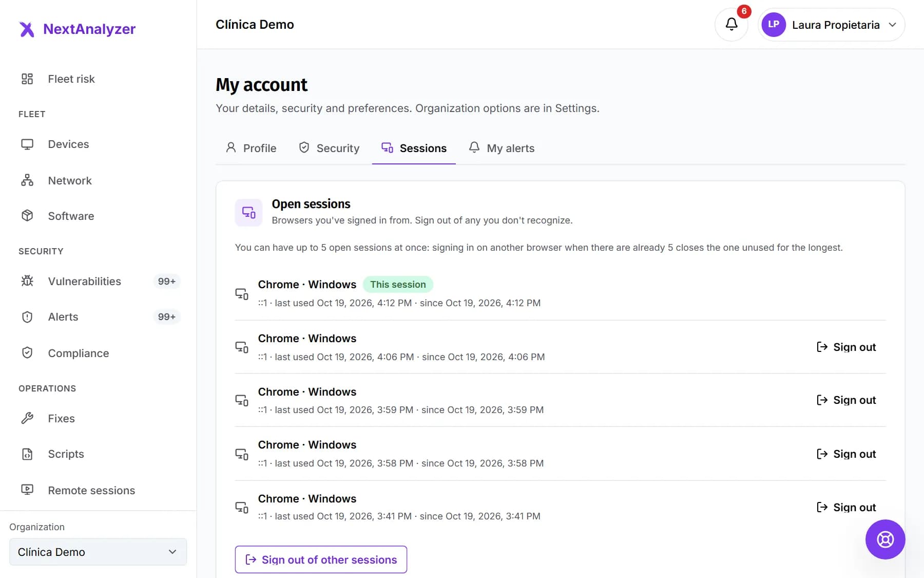The image size is (924, 578).
Task: Switch to the Security tab
Action: tap(329, 148)
